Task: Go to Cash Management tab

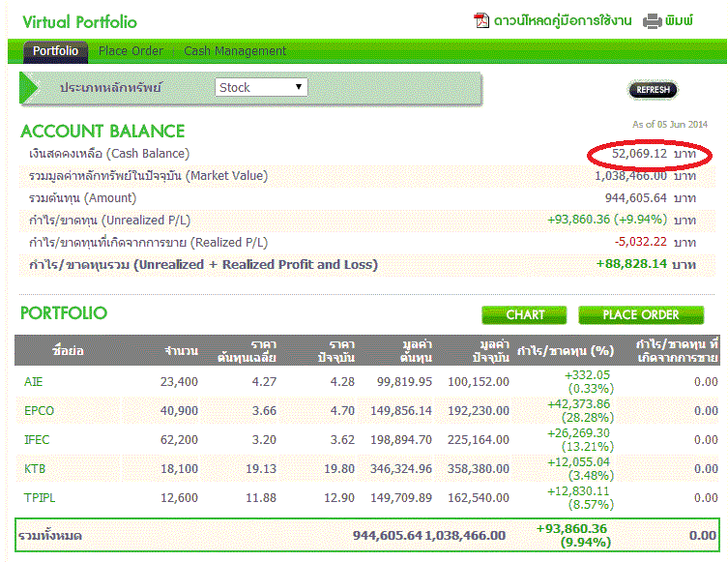Action: (x=235, y=51)
